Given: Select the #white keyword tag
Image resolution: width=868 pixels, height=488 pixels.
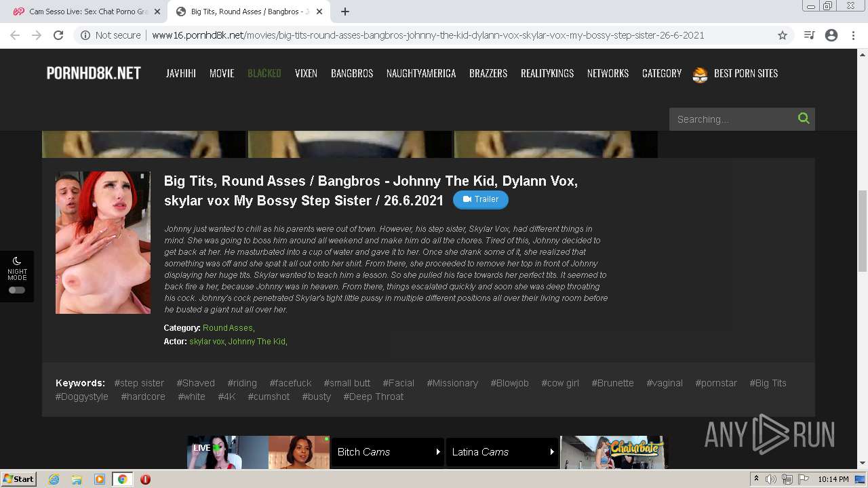Looking at the screenshot, I should 191,396.
